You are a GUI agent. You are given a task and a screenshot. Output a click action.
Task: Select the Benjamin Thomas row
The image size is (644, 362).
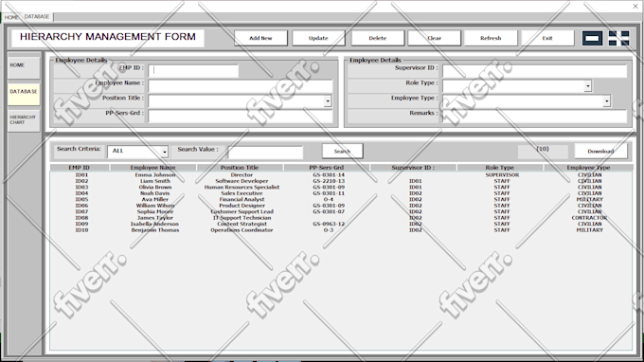(x=341, y=230)
